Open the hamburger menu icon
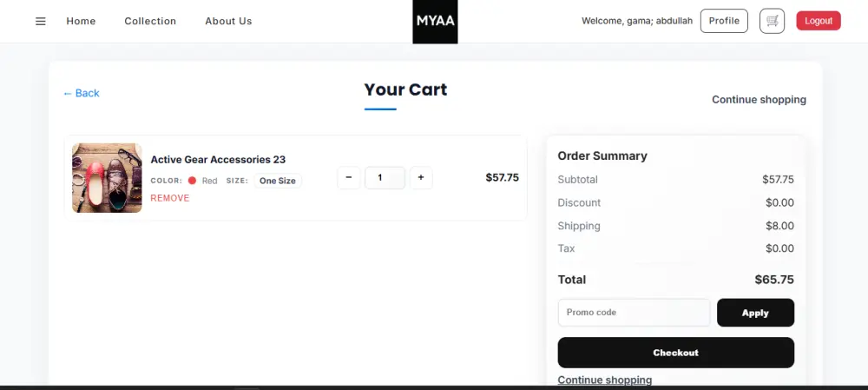868x390 pixels. coord(40,21)
